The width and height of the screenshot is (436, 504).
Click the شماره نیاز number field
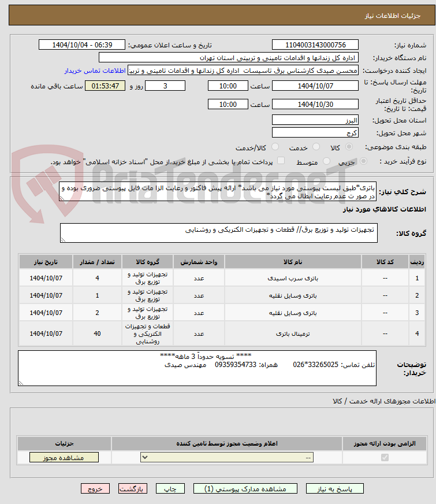click(315, 45)
